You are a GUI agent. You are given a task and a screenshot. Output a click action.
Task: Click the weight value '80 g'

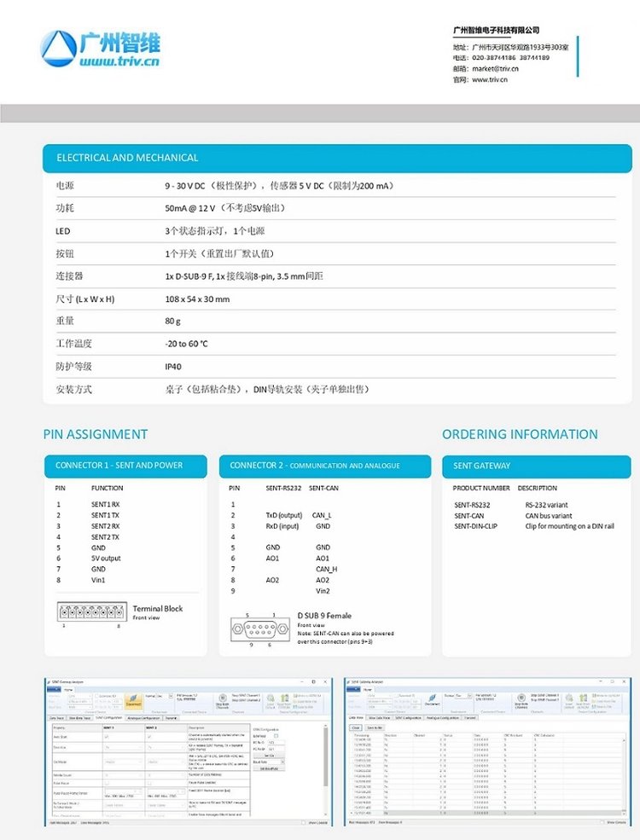172,322
